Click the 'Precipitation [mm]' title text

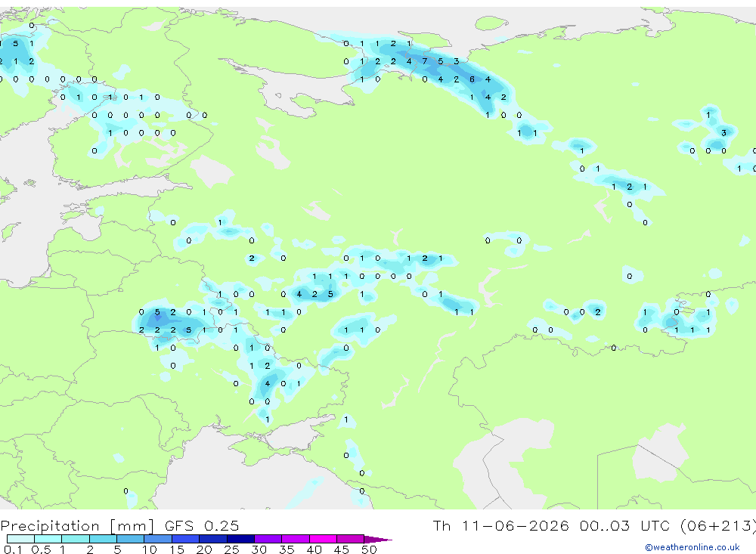pos(77,526)
